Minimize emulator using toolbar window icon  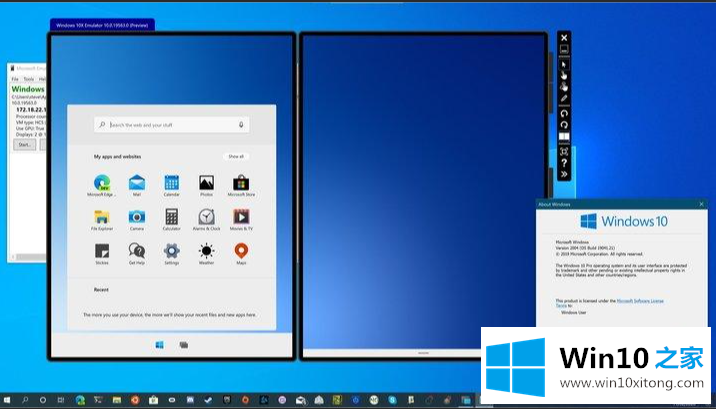click(x=564, y=49)
